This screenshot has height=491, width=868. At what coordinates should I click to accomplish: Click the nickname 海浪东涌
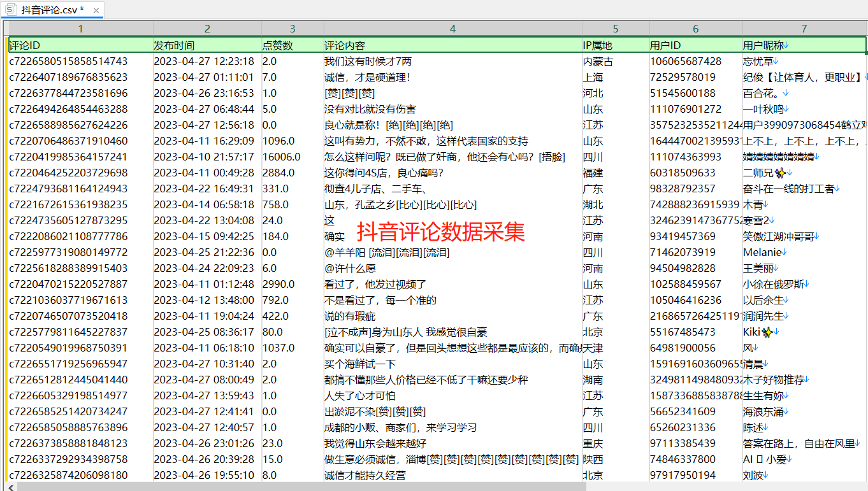point(763,411)
